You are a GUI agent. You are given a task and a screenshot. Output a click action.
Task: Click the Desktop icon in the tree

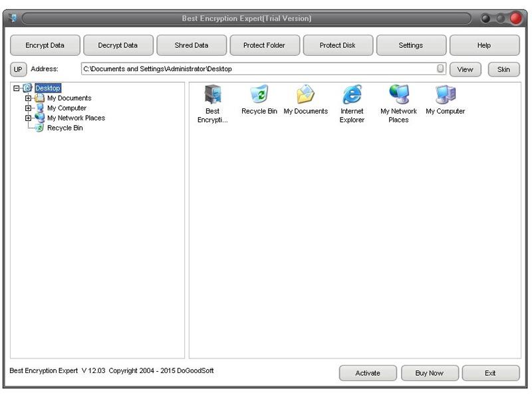[x=27, y=88]
